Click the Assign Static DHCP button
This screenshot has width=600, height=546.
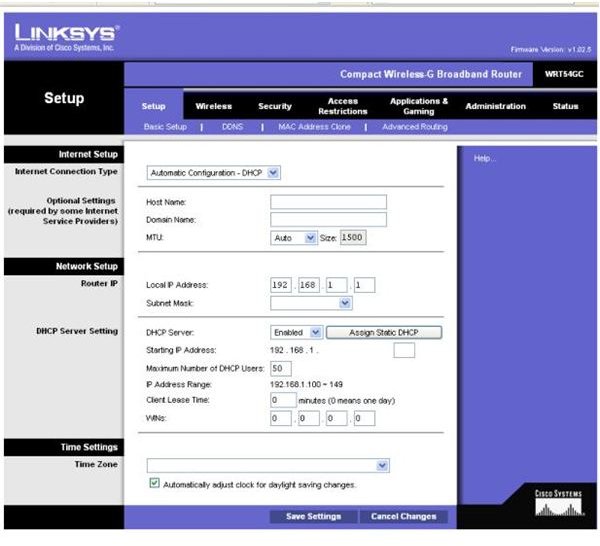[384, 332]
